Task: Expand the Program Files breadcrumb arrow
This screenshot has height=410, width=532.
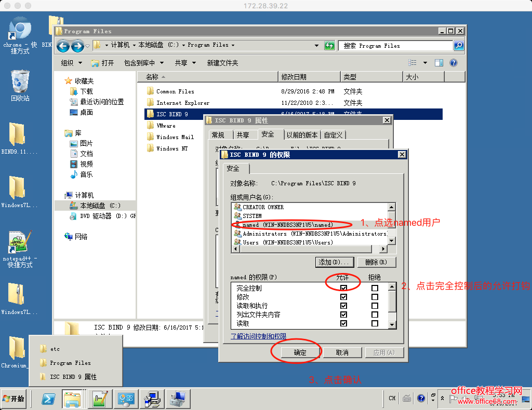Action: click(x=233, y=45)
